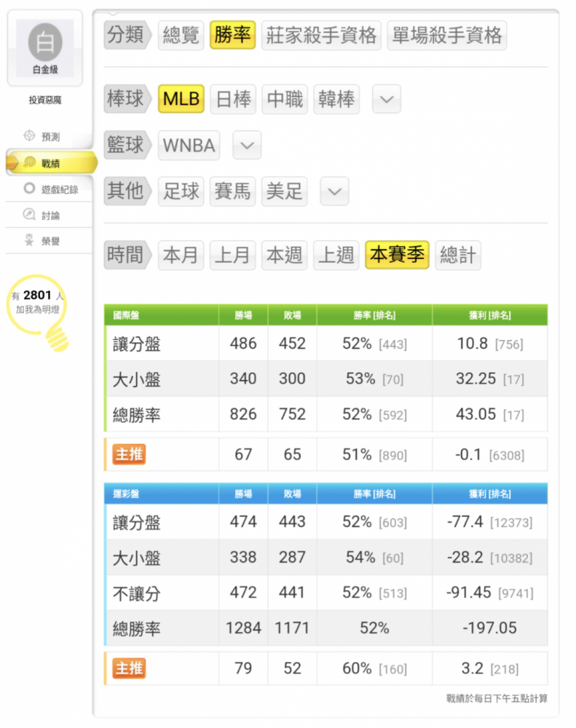576x728 pixels.
Task: Click the 運彩盤 主推 badge
Action: click(129, 668)
